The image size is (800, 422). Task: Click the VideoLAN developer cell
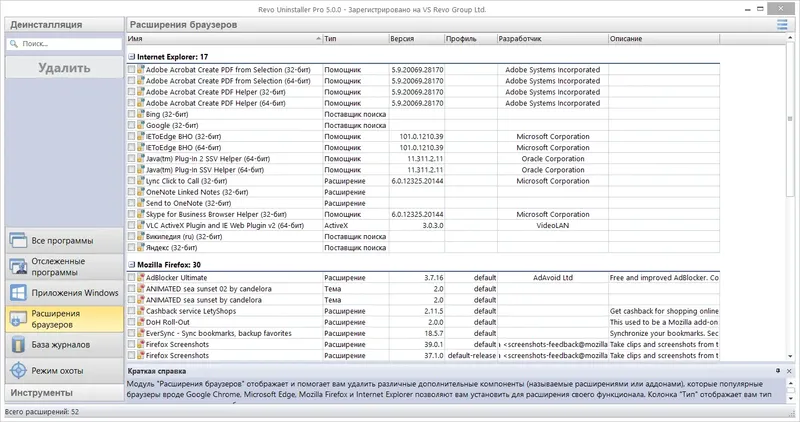point(553,225)
